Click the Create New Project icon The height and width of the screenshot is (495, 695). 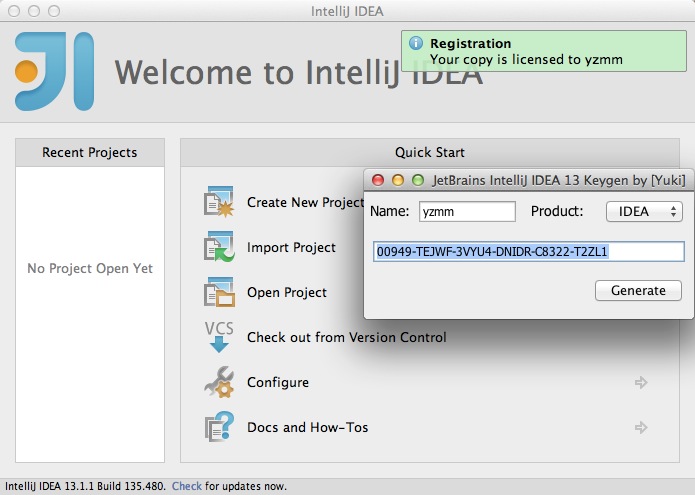[x=219, y=202]
